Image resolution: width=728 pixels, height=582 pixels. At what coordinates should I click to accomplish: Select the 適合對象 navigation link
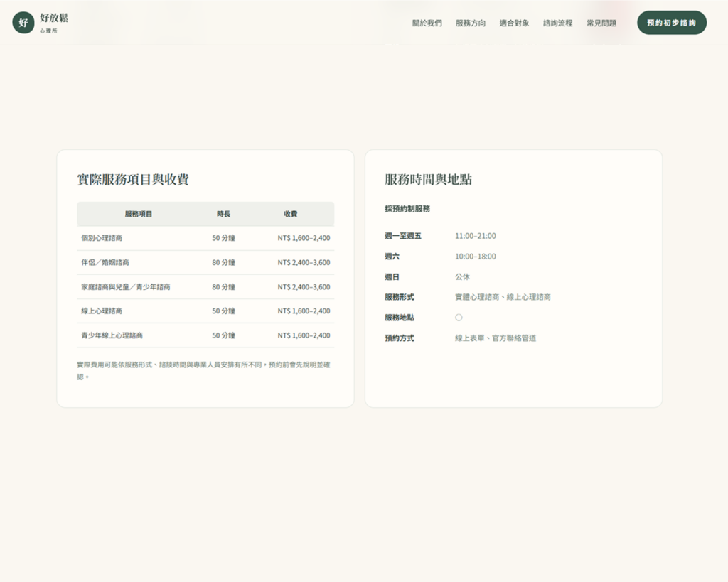click(x=514, y=23)
